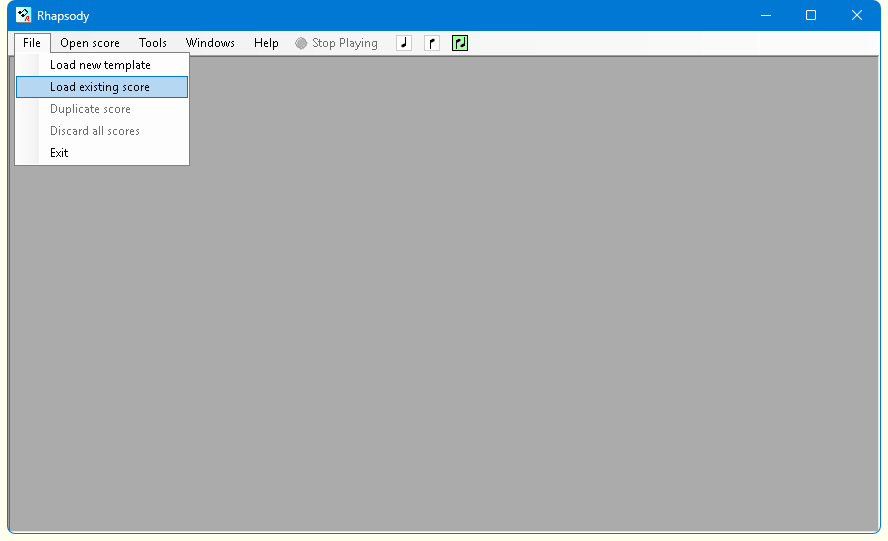Select Load existing score
Image resolution: width=888 pixels, height=541 pixels.
100,87
